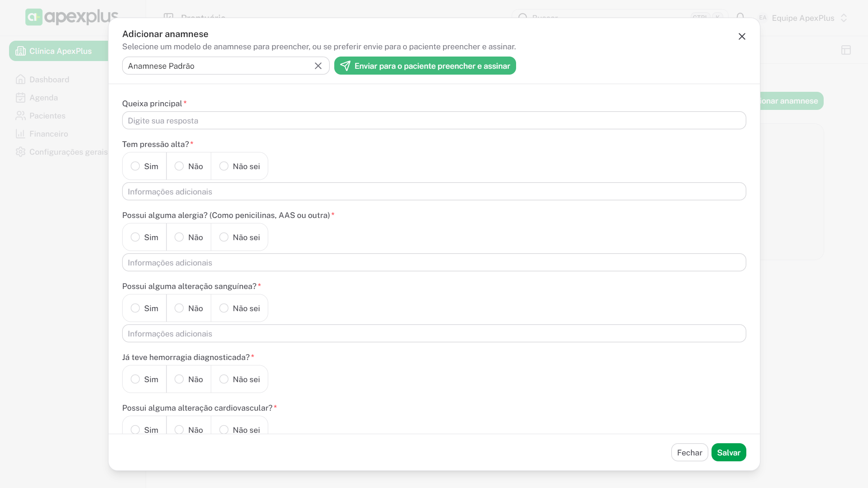Close the Adicionar anamnese dialog

742,37
